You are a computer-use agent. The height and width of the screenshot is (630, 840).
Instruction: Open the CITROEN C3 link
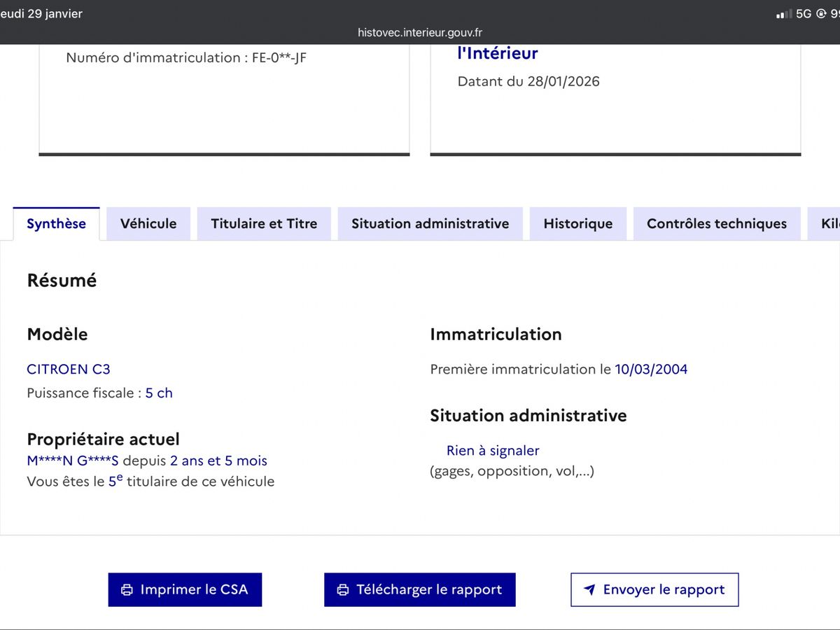(x=68, y=369)
